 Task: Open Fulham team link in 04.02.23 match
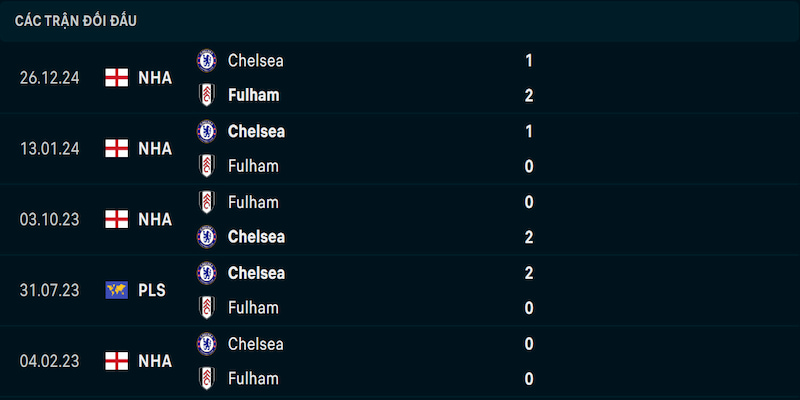click(x=253, y=379)
